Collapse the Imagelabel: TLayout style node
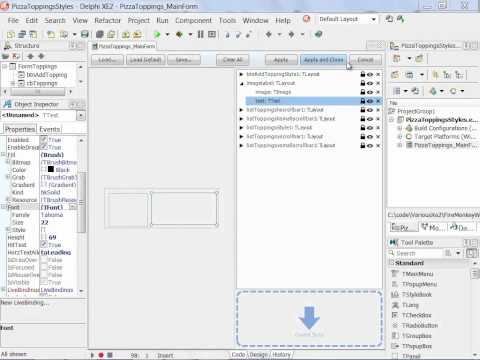Viewport: 480px width, 360px height. [x=242, y=83]
